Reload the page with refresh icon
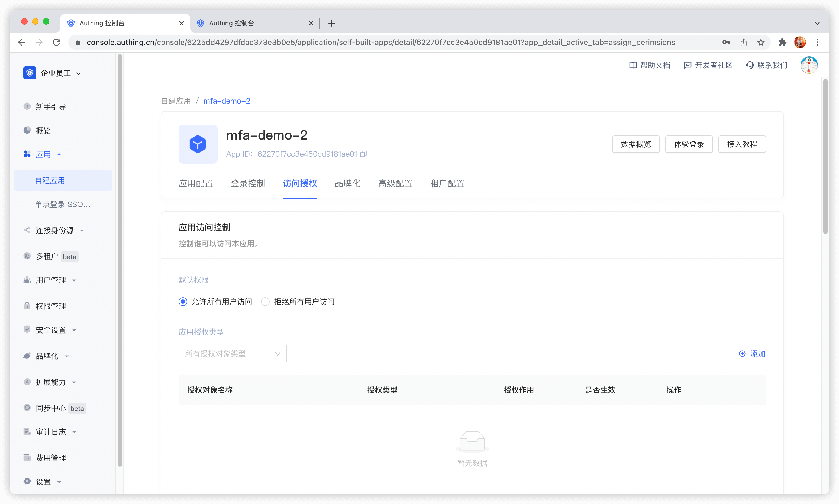Image resolution: width=839 pixels, height=504 pixels. 57,43
